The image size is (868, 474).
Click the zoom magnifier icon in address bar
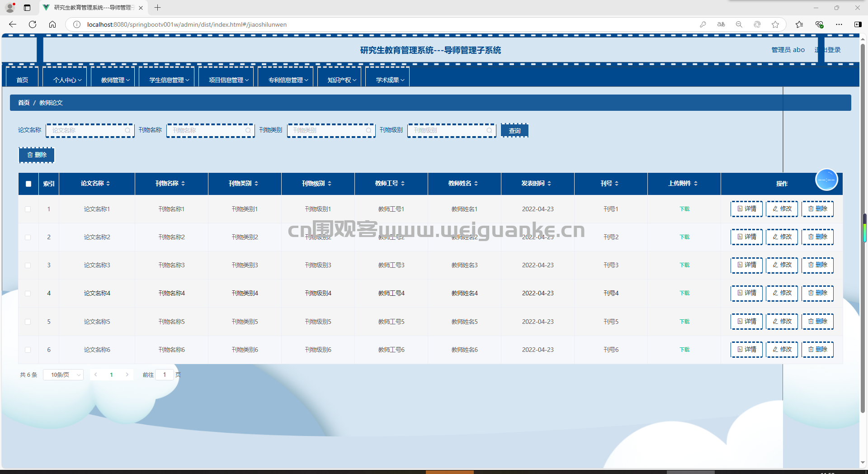tap(739, 24)
